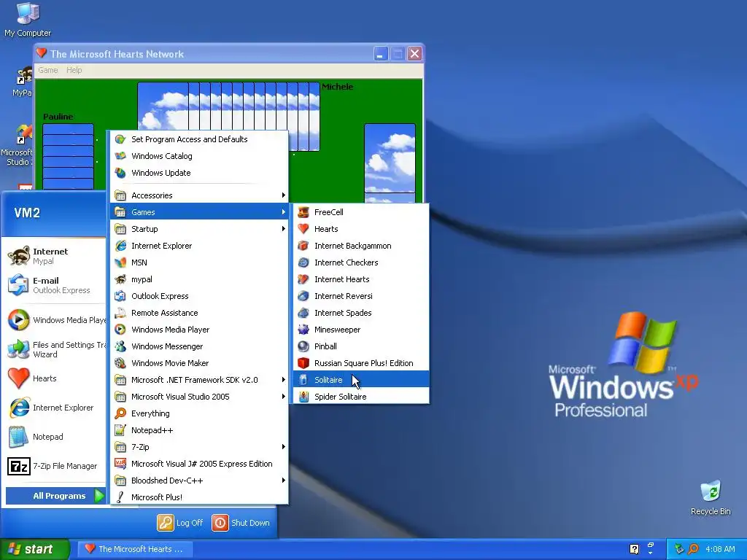Open Notepad from recent programs list
Screen dimensions: 747x560
point(55,437)
